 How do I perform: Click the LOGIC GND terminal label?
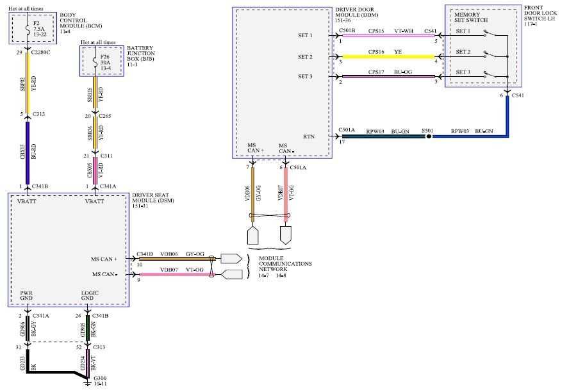90,295
